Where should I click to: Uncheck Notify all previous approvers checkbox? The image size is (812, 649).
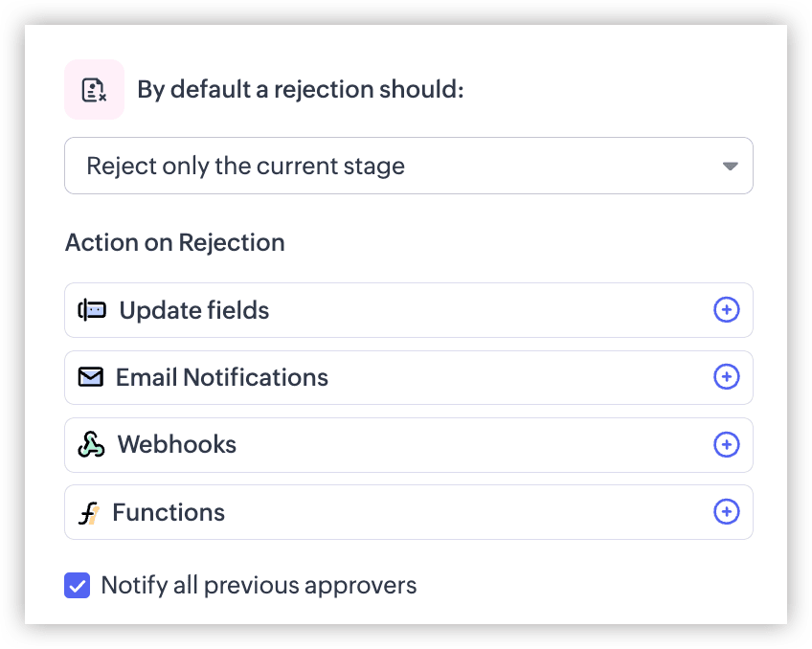[78, 585]
